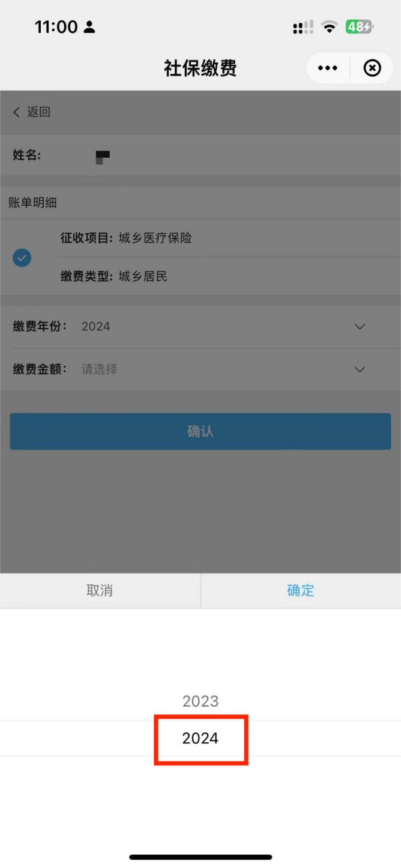Tap the 请选择 amount placeholder

(x=100, y=370)
